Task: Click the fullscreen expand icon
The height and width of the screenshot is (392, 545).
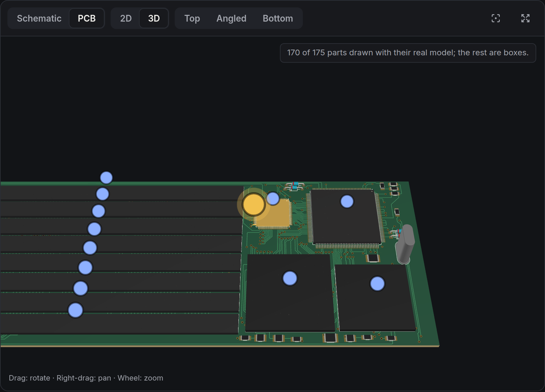Action: click(x=525, y=18)
